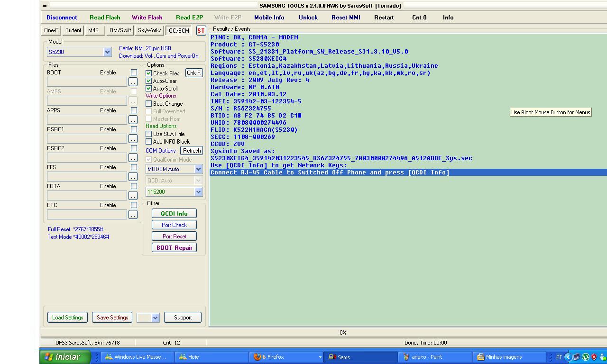
Task: Open the window system menu icon in title bar
Action: click(x=44, y=6)
